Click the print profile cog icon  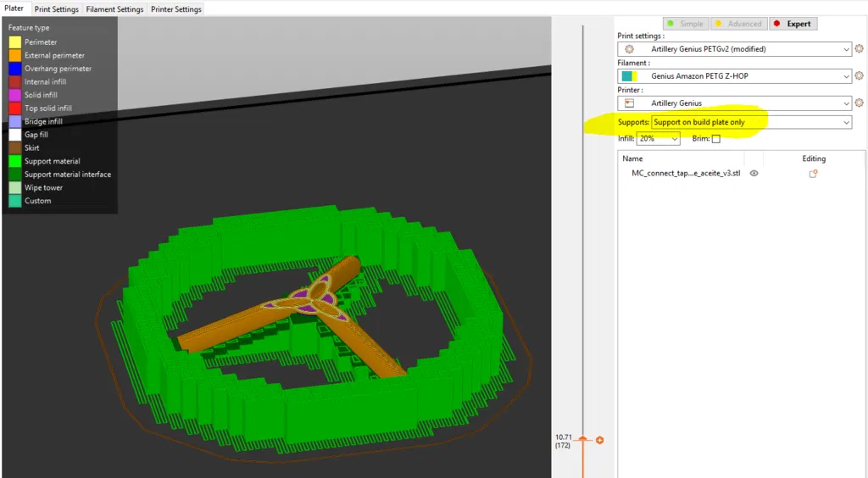point(630,48)
